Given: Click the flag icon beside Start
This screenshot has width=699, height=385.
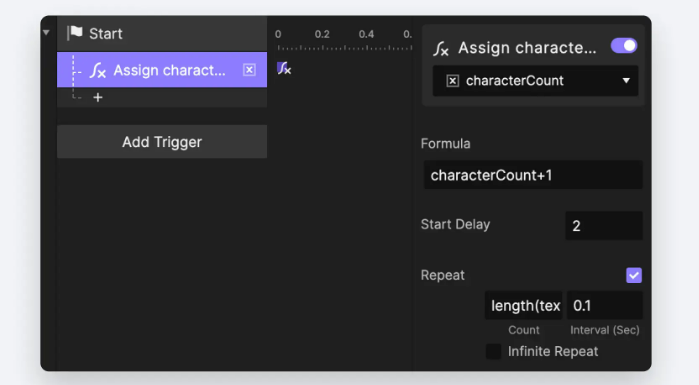Looking at the screenshot, I should coord(75,33).
